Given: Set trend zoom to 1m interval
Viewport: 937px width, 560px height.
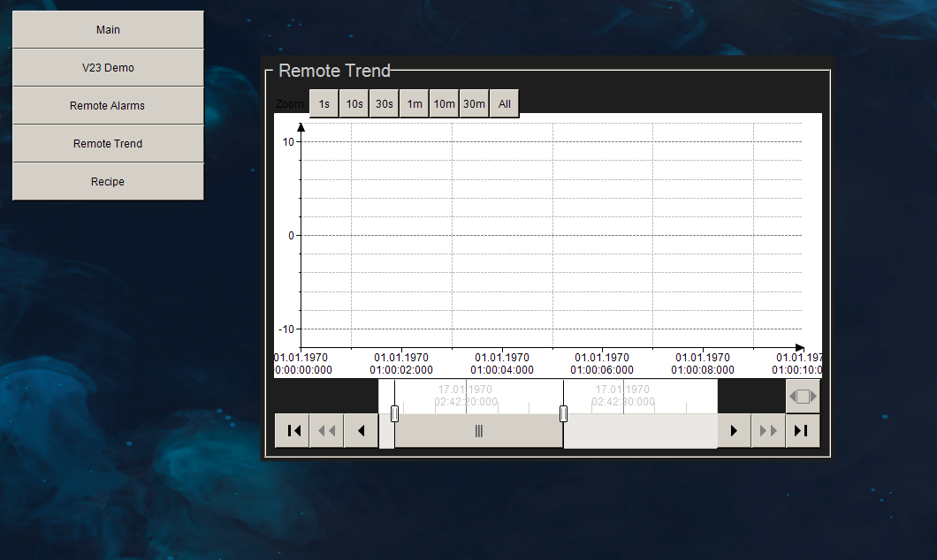Looking at the screenshot, I should (x=414, y=103).
